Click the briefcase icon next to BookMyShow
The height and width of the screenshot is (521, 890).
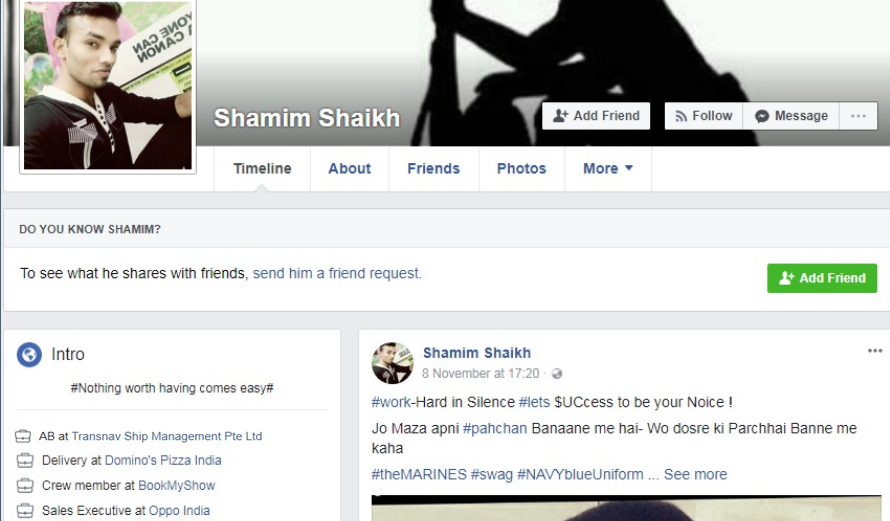pyautogui.click(x=25, y=485)
